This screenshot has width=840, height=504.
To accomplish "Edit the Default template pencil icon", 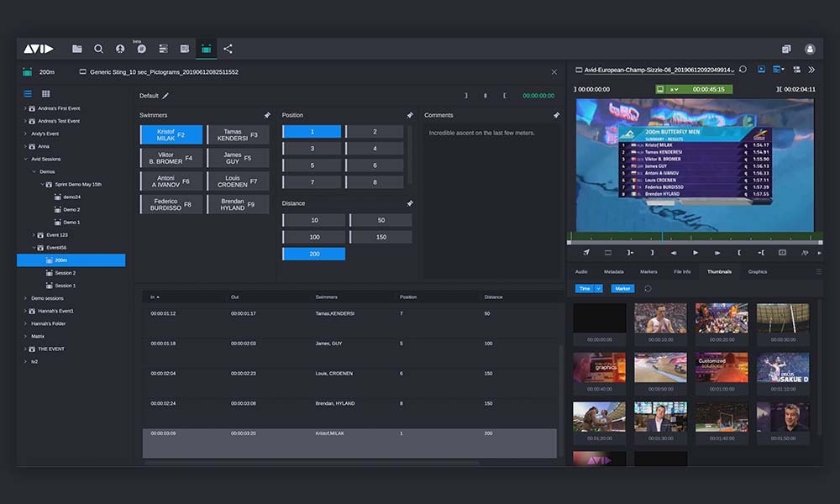I will (165, 96).
